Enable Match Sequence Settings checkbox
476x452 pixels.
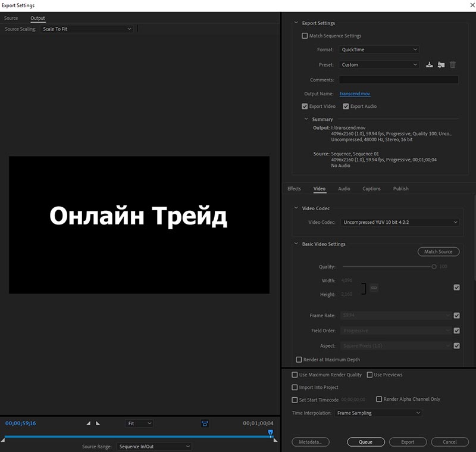pos(305,36)
